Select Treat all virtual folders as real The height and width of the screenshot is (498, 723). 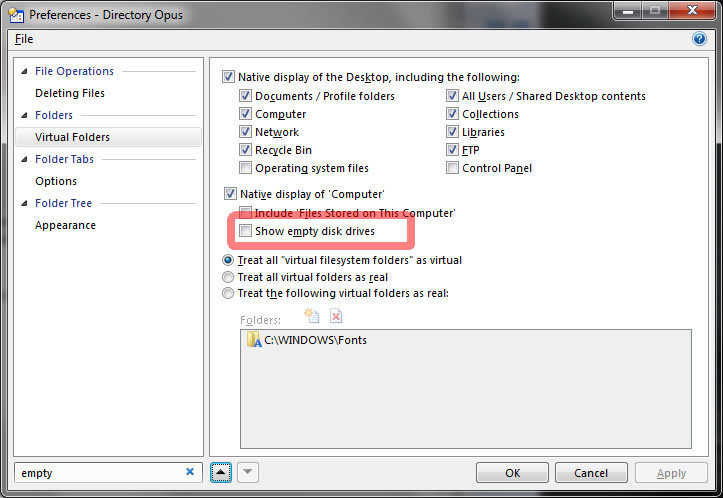click(x=229, y=277)
